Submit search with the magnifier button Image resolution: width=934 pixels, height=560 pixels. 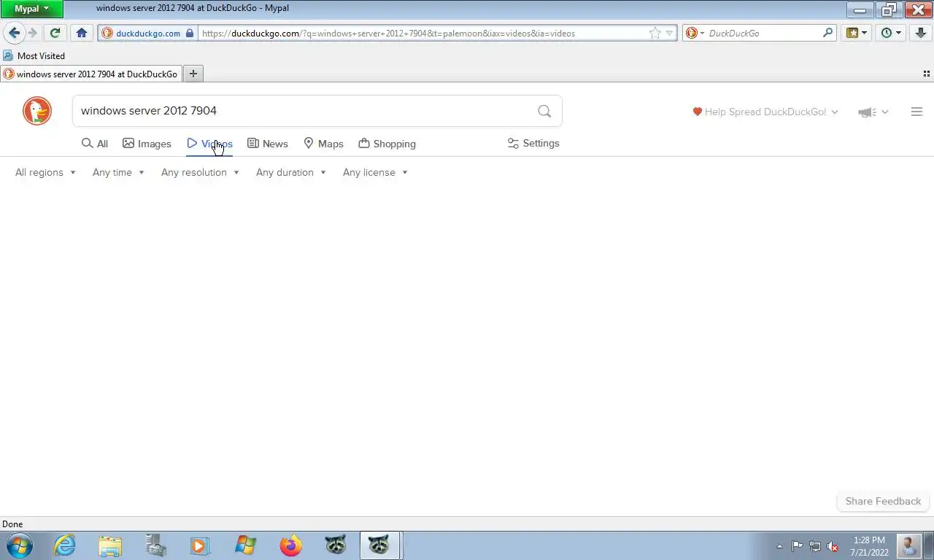tap(544, 111)
